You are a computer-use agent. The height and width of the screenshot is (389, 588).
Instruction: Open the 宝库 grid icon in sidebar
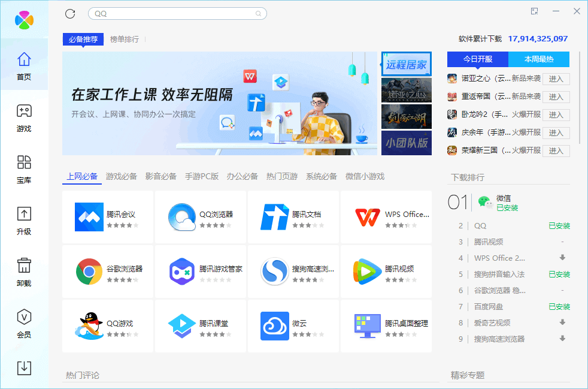tap(24, 162)
